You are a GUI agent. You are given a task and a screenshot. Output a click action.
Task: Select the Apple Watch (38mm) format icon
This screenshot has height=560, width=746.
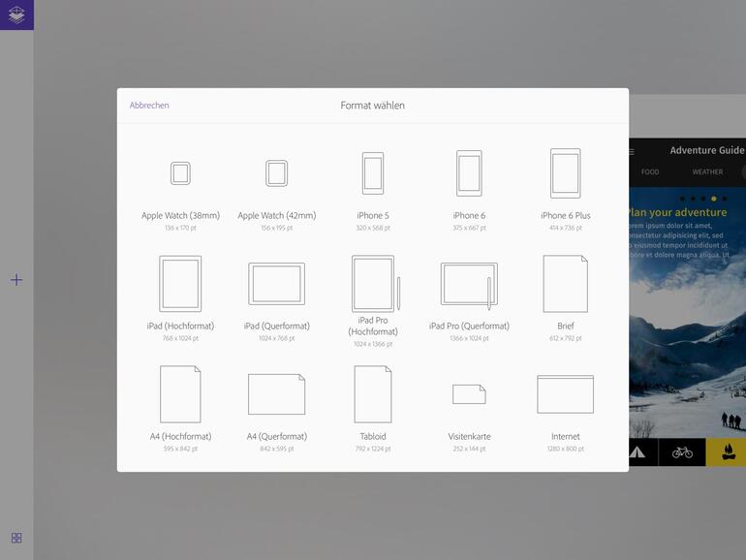pos(180,173)
